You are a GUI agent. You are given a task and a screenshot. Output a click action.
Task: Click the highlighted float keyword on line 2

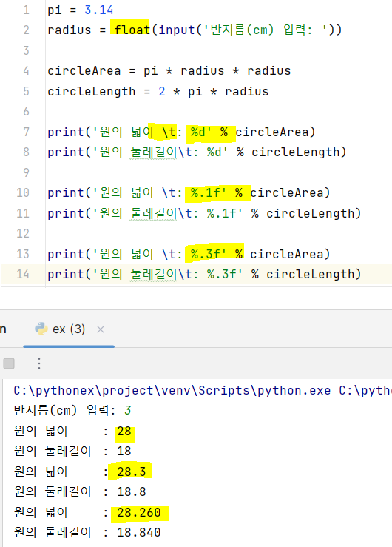pos(132,30)
